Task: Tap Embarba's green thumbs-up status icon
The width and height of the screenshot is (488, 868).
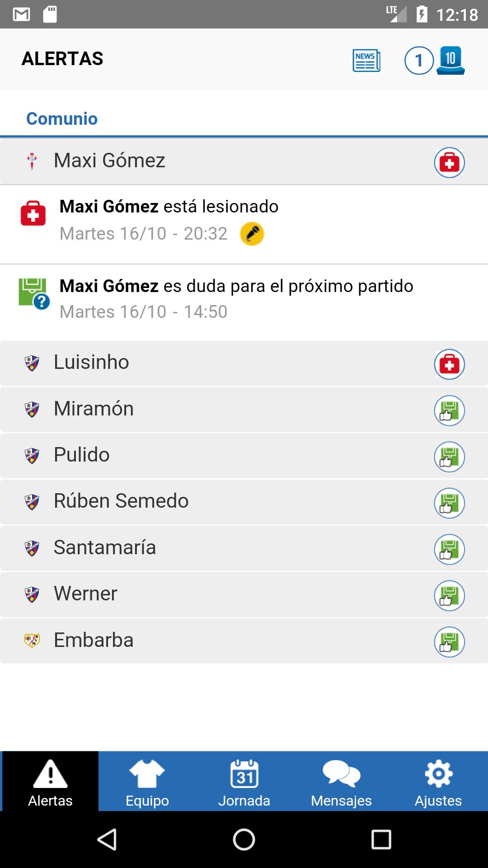Action: pos(449,642)
